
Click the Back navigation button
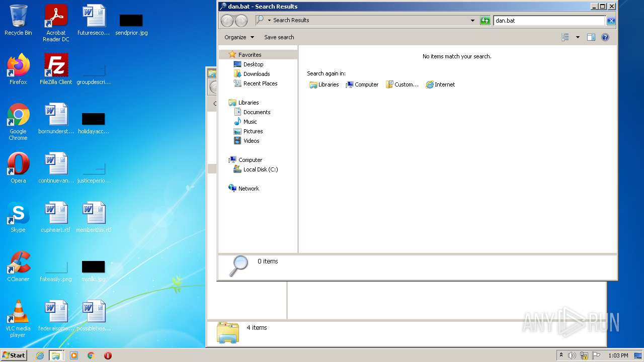coord(227,21)
